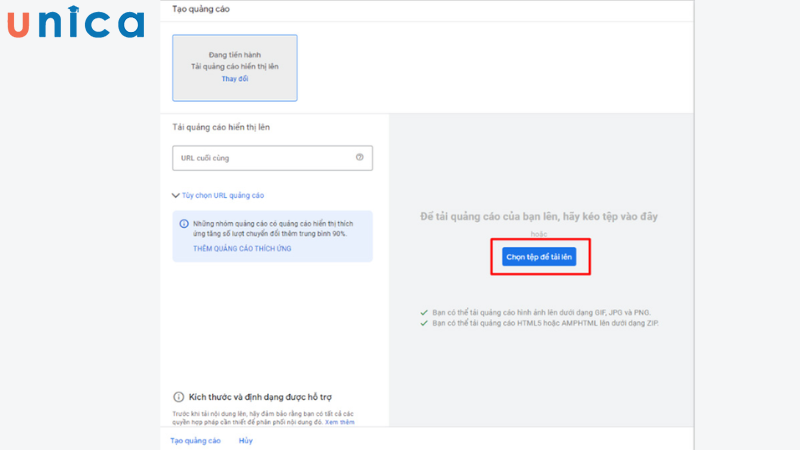Click the 'Chọn tệp để tải lên' button
The height and width of the screenshot is (450, 800).
point(539,257)
